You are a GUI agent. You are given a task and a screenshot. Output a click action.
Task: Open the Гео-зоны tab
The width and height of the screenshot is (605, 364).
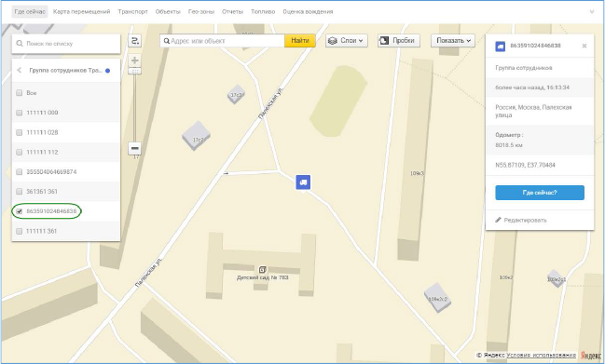click(x=201, y=12)
